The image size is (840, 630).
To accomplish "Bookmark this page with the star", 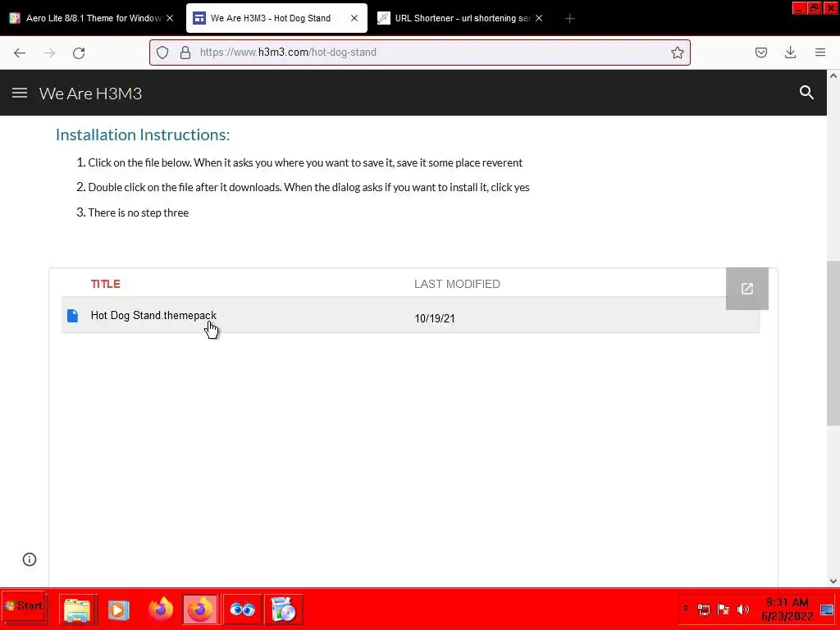I will [677, 52].
